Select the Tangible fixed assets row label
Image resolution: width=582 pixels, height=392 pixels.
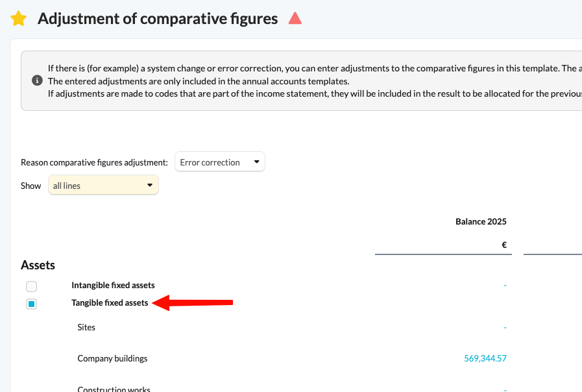[110, 303]
